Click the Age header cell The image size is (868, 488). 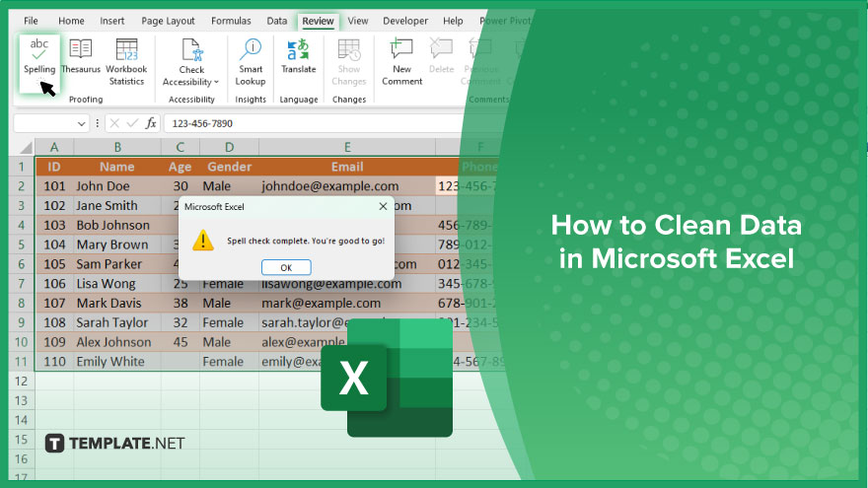[x=180, y=167]
